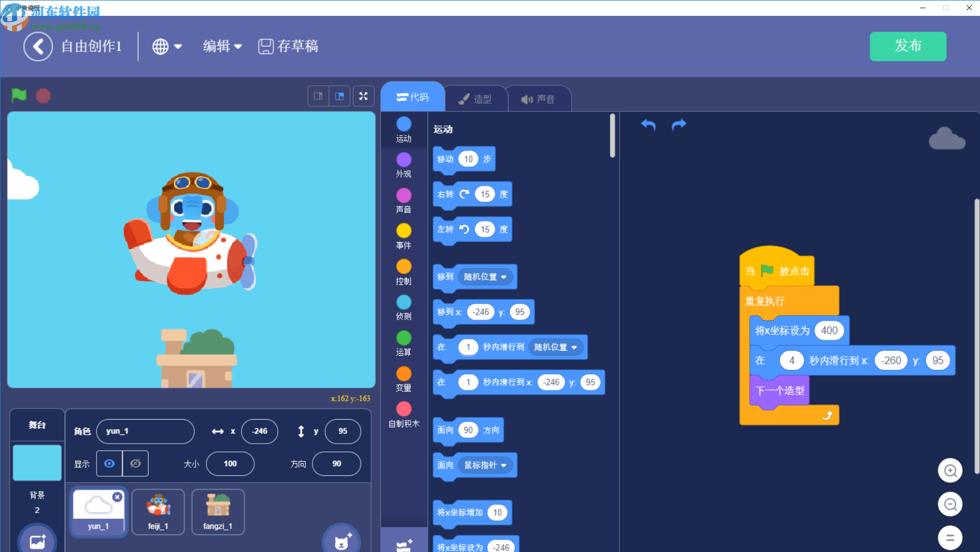Switch to small stage layout
The height and width of the screenshot is (552, 980).
tap(318, 96)
